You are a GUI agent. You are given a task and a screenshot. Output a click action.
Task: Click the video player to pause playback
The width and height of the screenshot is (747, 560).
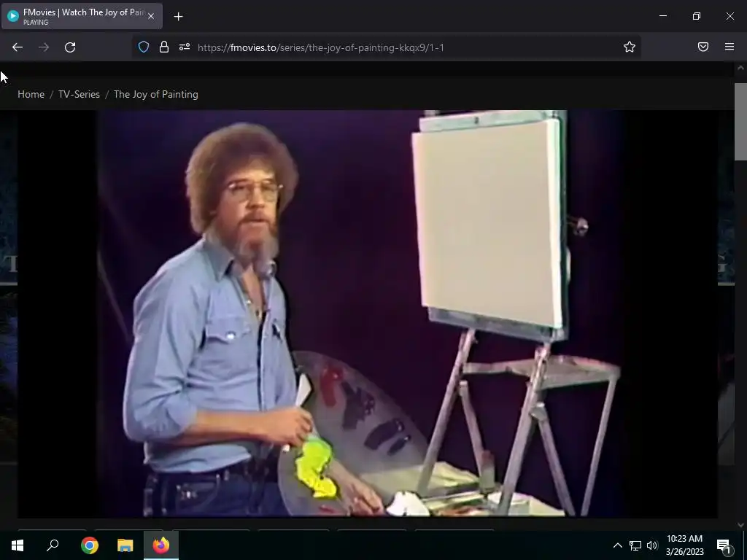(368, 314)
